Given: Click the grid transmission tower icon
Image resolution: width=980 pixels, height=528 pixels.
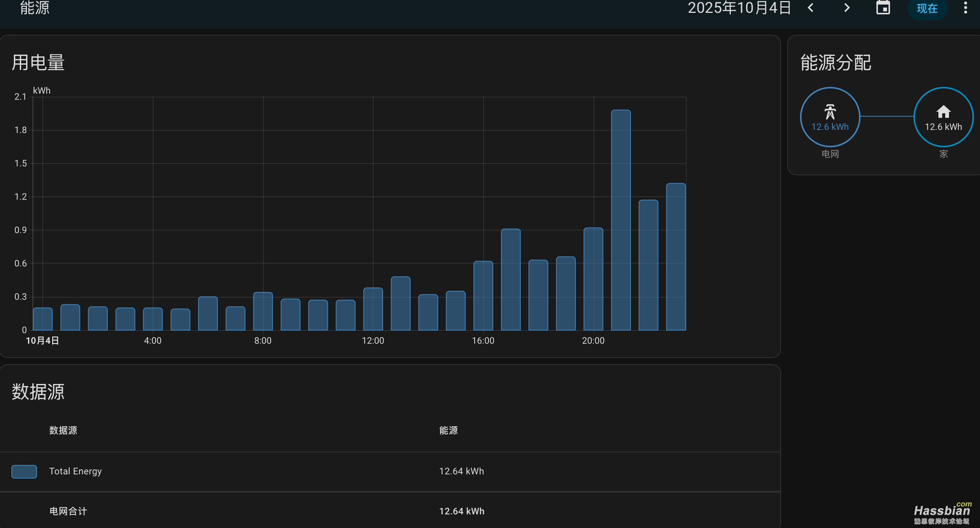Looking at the screenshot, I should point(830,112).
